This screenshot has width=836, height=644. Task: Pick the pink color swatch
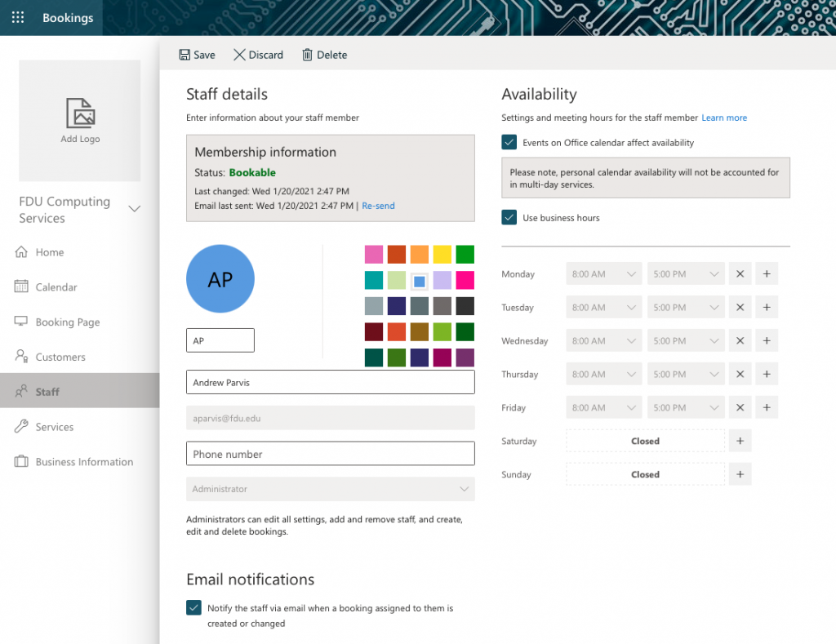374,255
